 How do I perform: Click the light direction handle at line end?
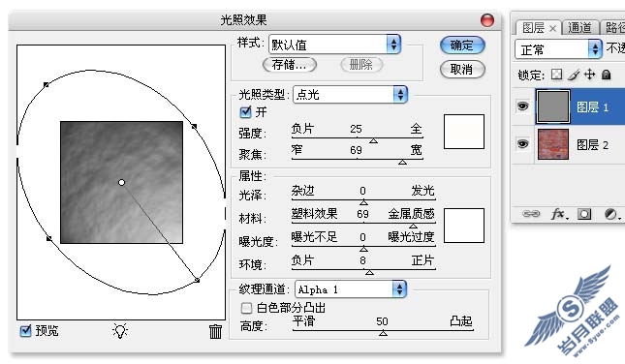[x=198, y=281]
